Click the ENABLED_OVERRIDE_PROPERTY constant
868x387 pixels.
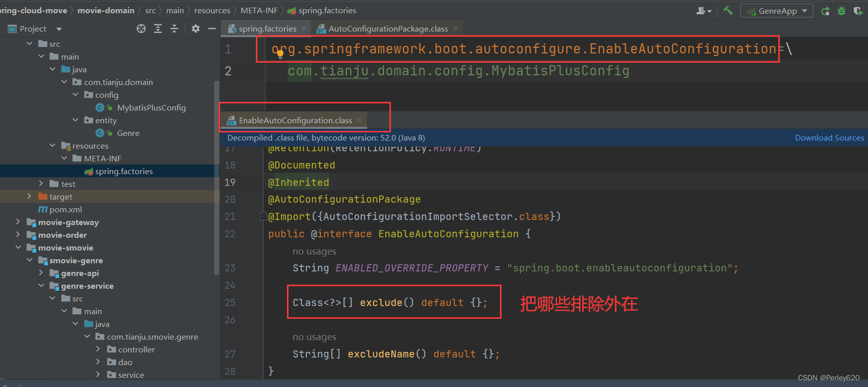tap(412, 268)
